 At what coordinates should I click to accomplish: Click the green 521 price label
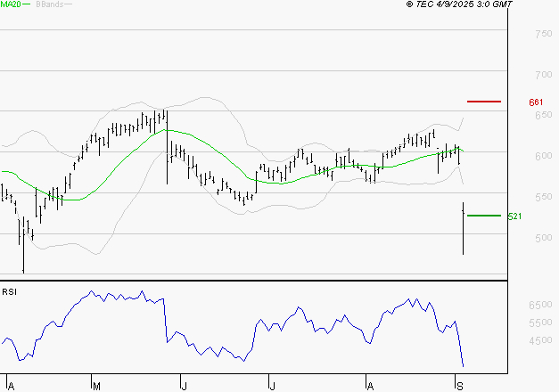point(514,216)
